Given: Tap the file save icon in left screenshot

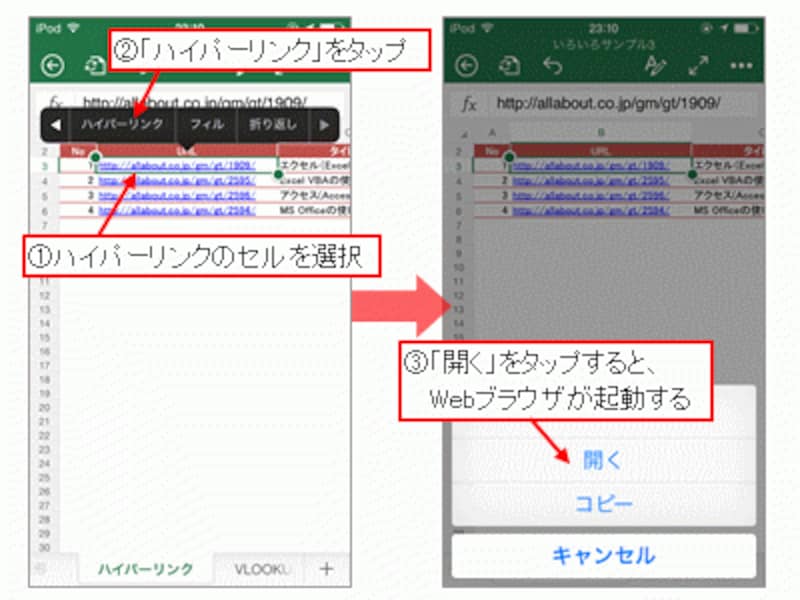Looking at the screenshot, I should pyautogui.click(x=95, y=66).
